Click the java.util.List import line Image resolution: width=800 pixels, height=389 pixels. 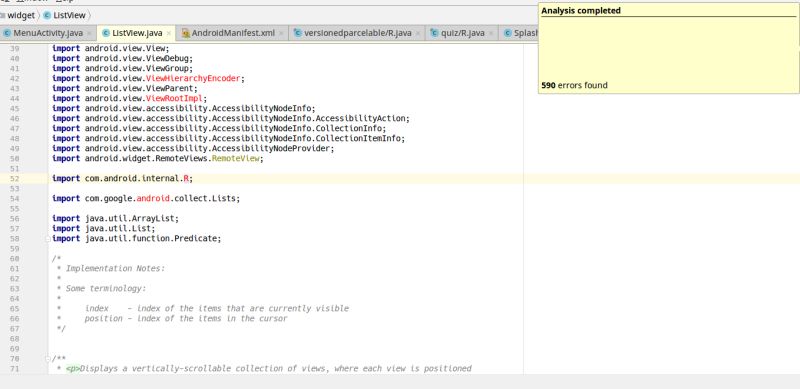click(x=104, y=228)
